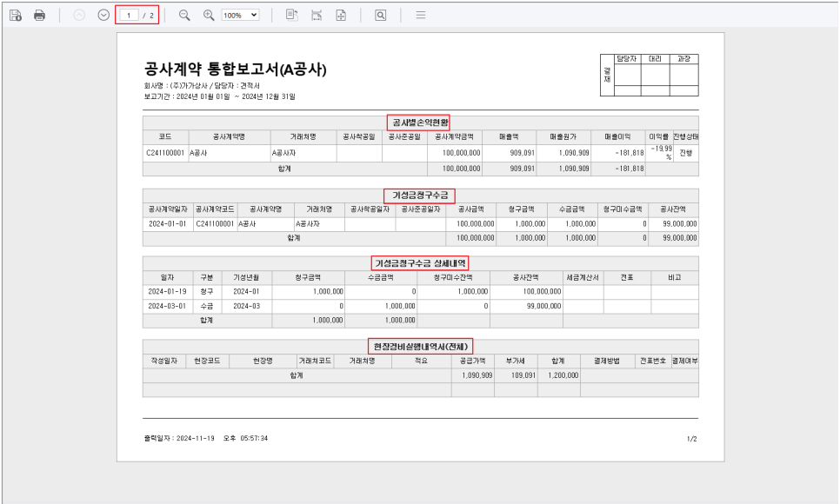
Task: Fit whole page to window icon
Action: point(341,15)
